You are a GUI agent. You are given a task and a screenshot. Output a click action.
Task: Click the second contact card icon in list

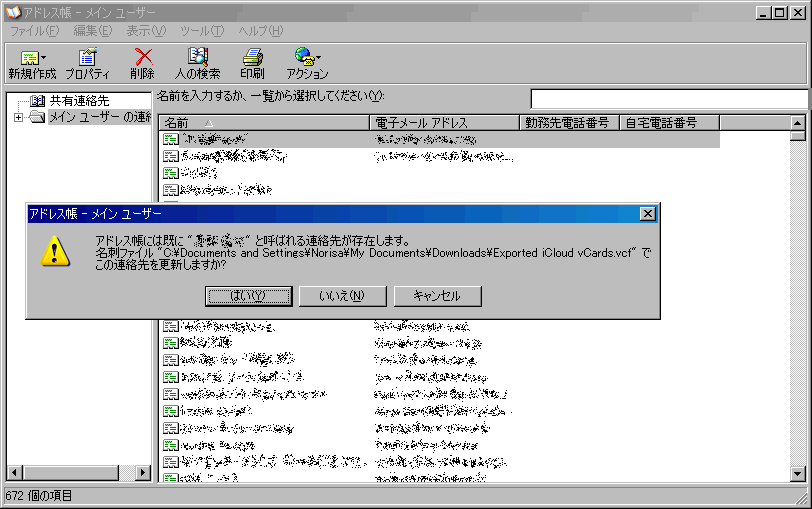pyautogui.click(x=170, y=156)
